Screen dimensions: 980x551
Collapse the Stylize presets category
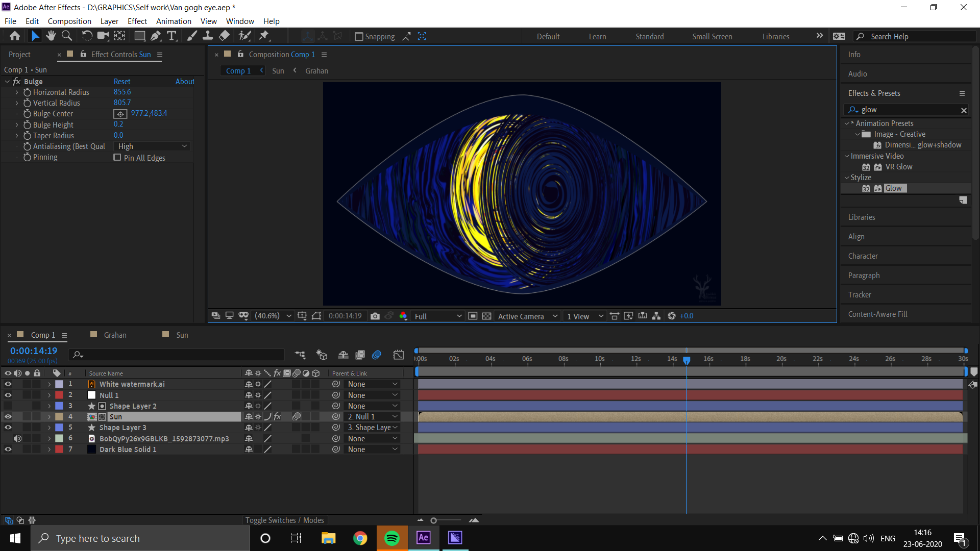847,178
